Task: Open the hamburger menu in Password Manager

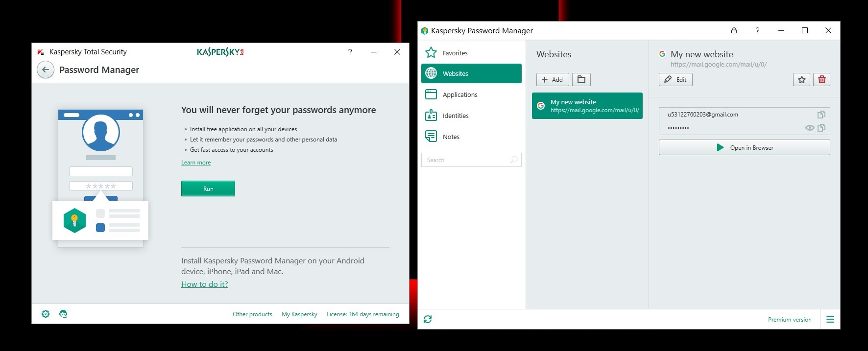Action: 830,319
